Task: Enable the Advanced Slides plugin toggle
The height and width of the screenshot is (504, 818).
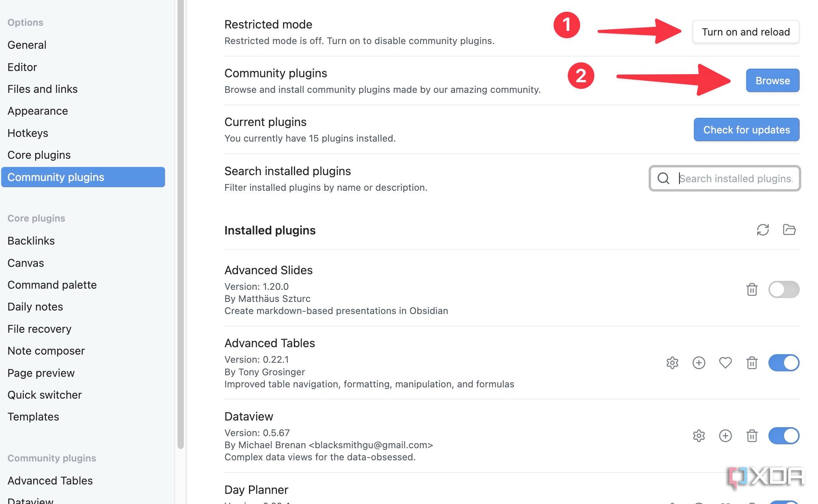Action: (x=784, y=289)
